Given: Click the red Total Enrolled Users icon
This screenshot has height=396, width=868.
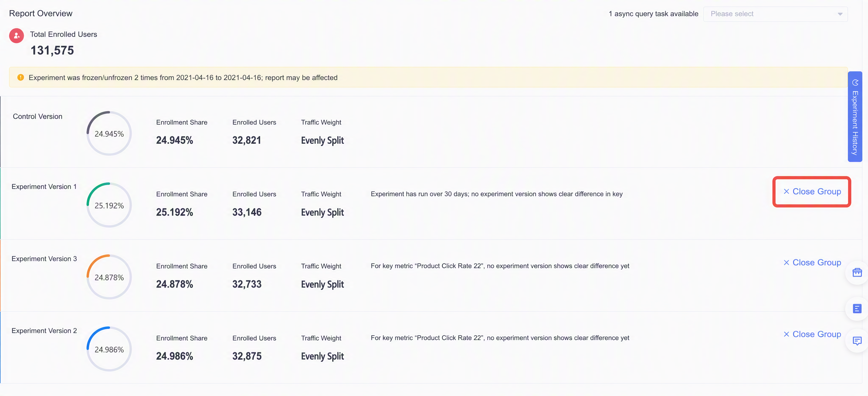Looking at the screenshot, I should [x=17, y=36].
